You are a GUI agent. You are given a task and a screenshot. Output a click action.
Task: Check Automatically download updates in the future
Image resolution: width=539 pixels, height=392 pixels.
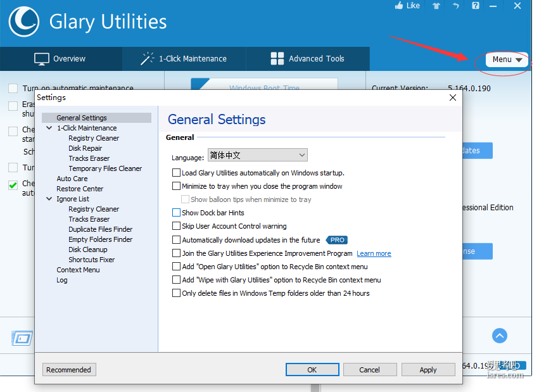click(176, 239)
